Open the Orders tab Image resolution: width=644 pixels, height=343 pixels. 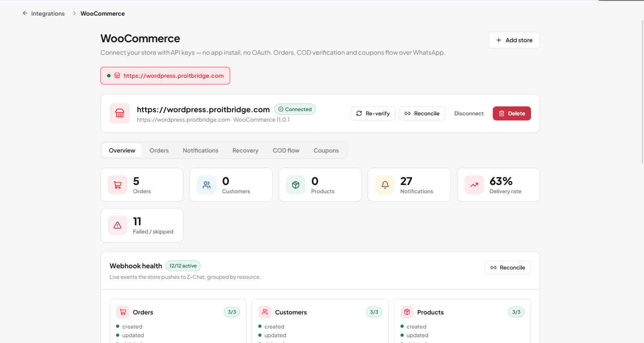(159, 151)
